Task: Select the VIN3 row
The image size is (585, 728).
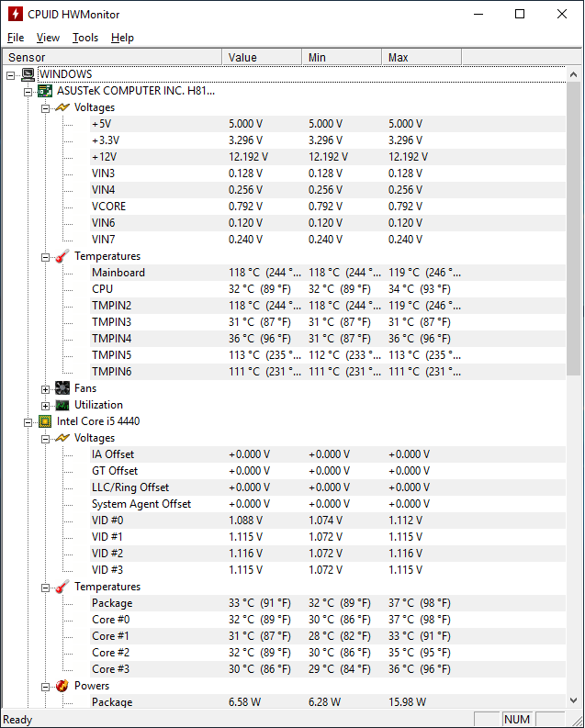Action: click(x=328, y=174)
